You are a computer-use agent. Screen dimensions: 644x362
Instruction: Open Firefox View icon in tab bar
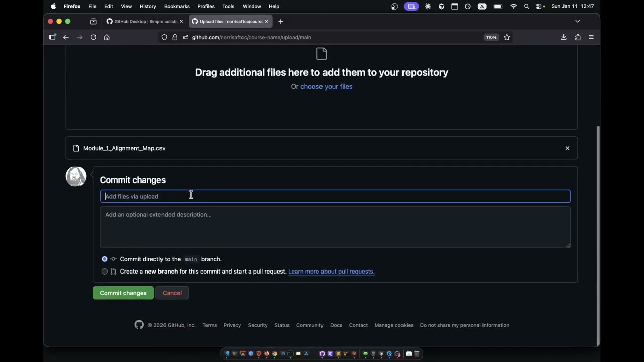click(93, 21)
